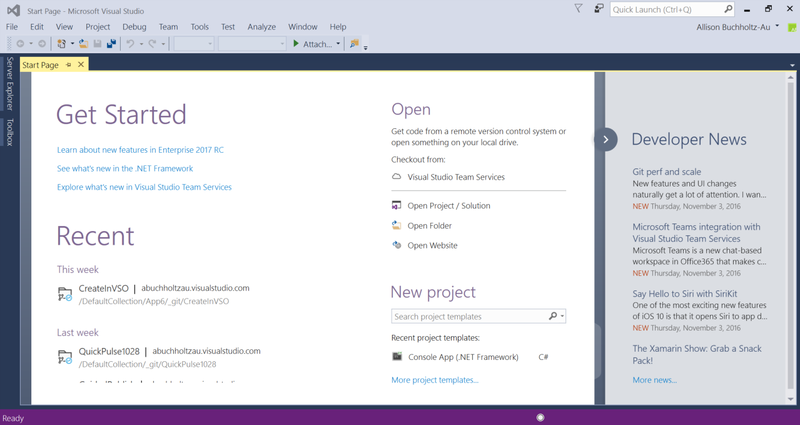The width and height of the screenshot is (800, 425).
Task: Pin the Start Page tab with pin icon
Action: pyautogui.click(x=69, y=65)
